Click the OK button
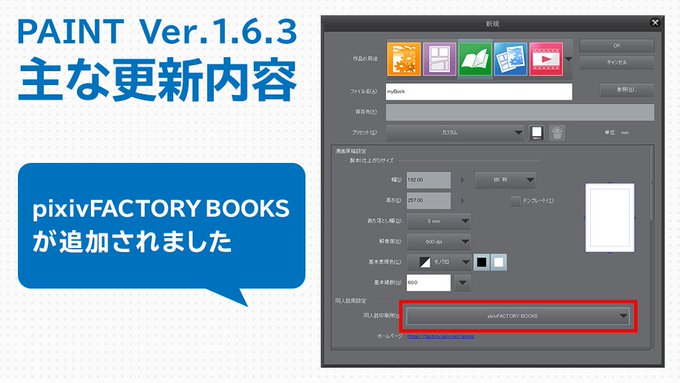The height and width of the screenshot is (383, 680). [617, 45]
